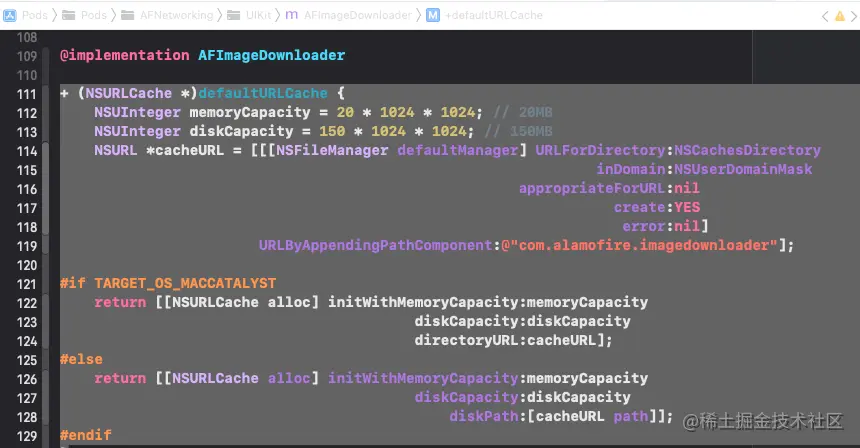Click TARGET_OS_MACCATALYST macro
Screen dimensions: 860x448
(x=185, y=283)
